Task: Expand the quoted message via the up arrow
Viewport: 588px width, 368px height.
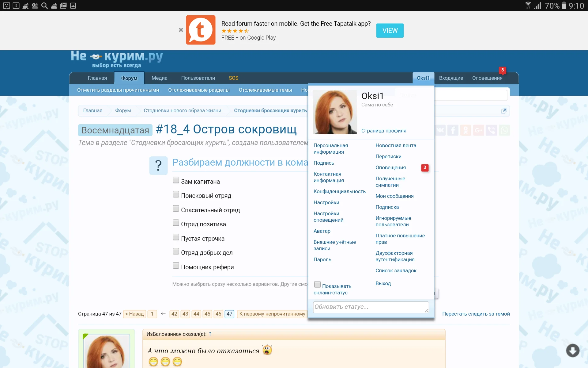Action: (x=210, y=334)
